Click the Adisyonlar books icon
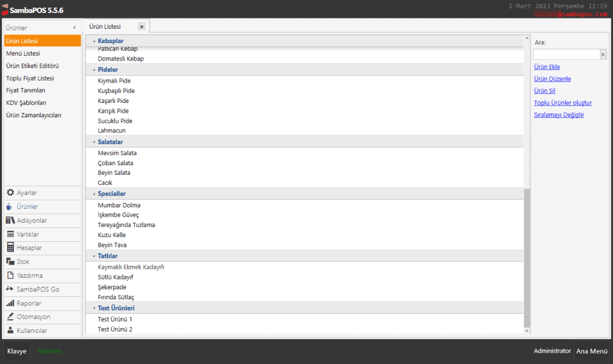 (10, 220)
